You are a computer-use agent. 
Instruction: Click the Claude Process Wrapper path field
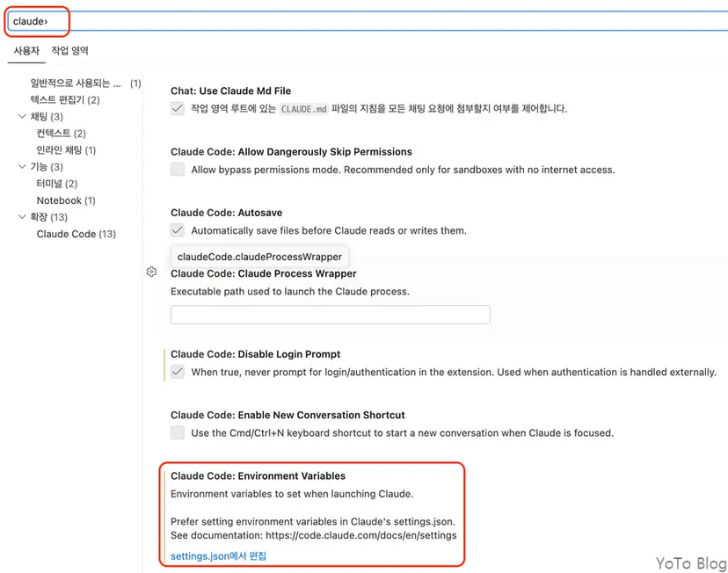coord(330,315)
